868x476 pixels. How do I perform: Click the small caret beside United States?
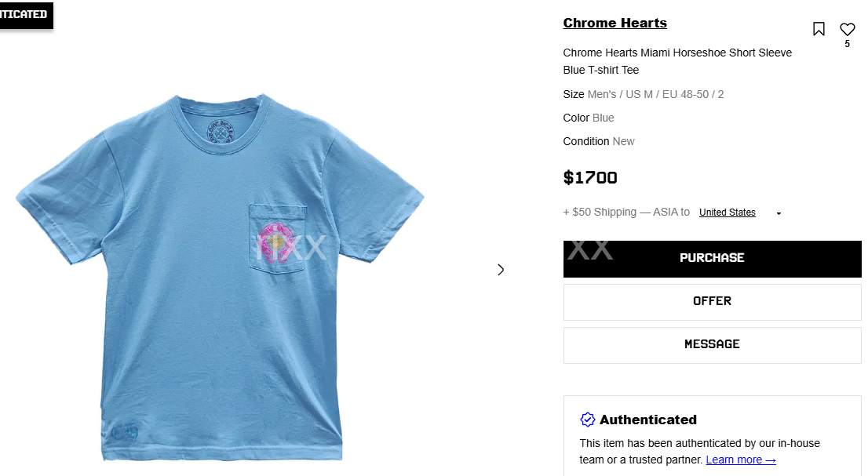click(779, 213)
